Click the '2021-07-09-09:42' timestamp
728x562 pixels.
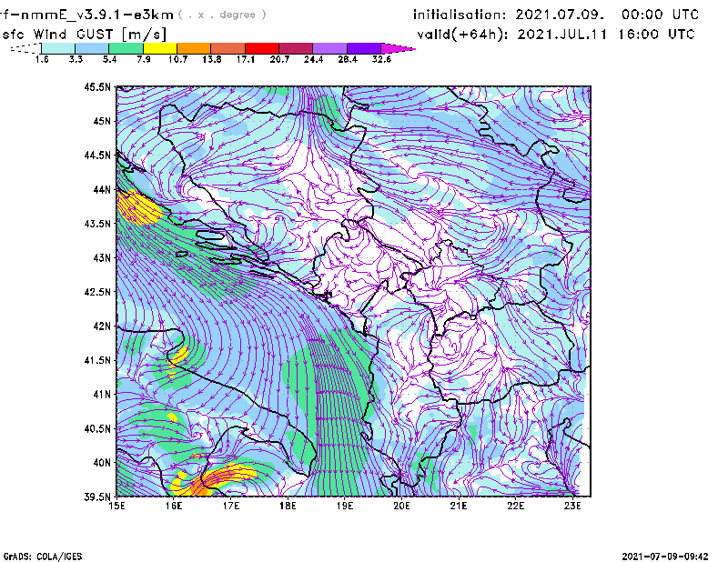[x=665, y=556]
